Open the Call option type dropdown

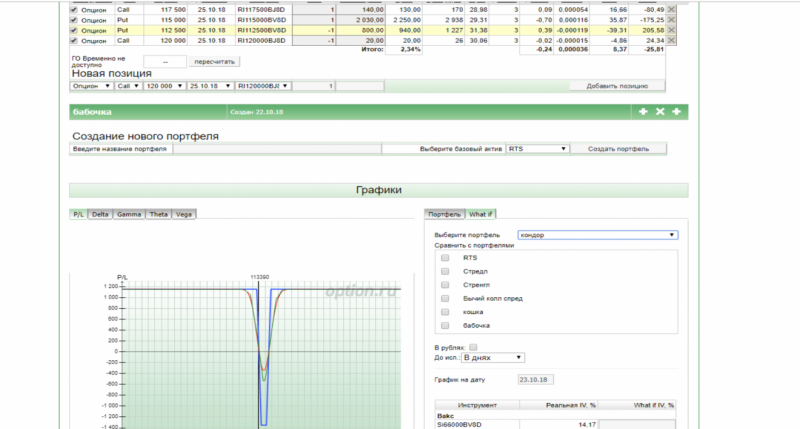point(129,86)
